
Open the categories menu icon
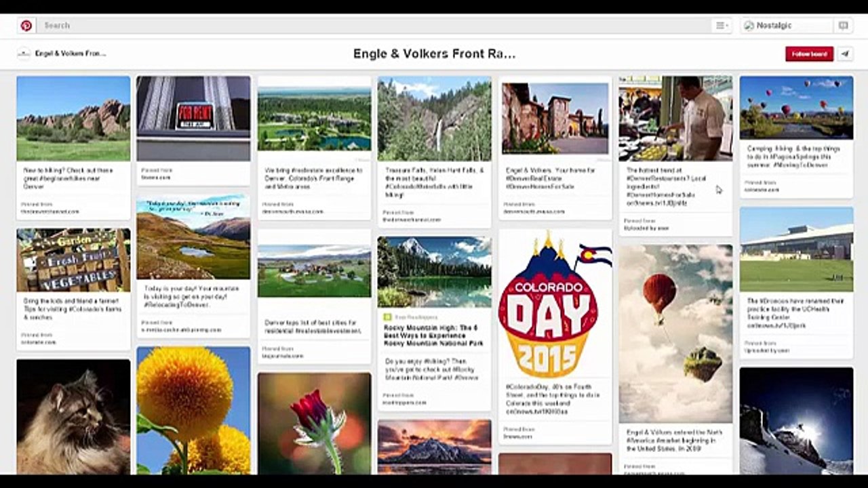click(x=722, y=25)
